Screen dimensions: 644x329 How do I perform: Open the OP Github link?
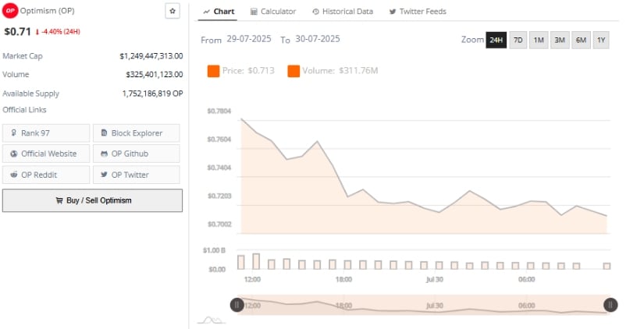137,154
